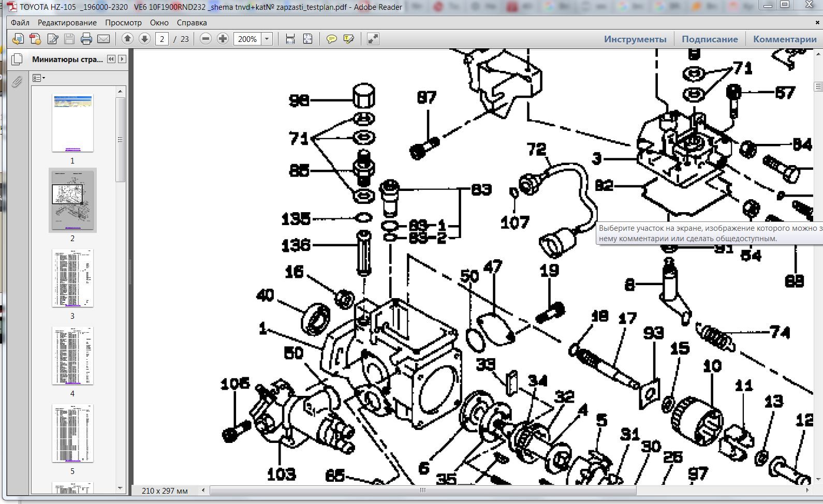Click the create PDF online icon

[x=35, y=39]
